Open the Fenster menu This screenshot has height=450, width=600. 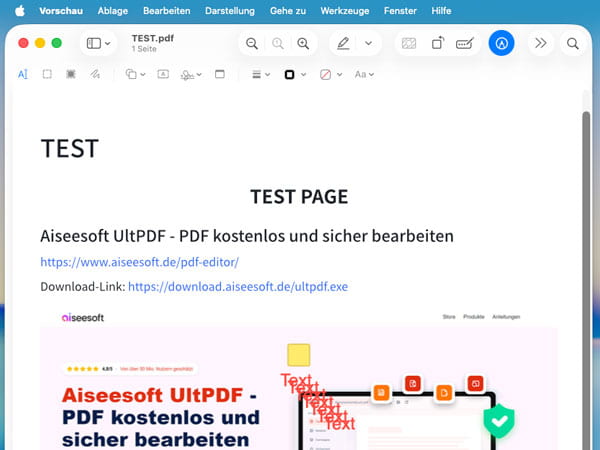(x=400, y=11)
